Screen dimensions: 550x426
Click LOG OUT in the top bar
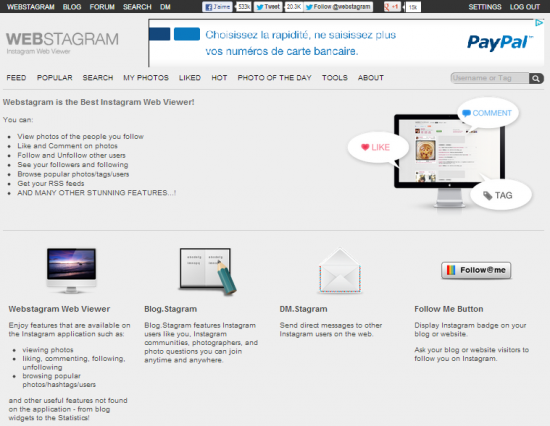coord(525,7)
